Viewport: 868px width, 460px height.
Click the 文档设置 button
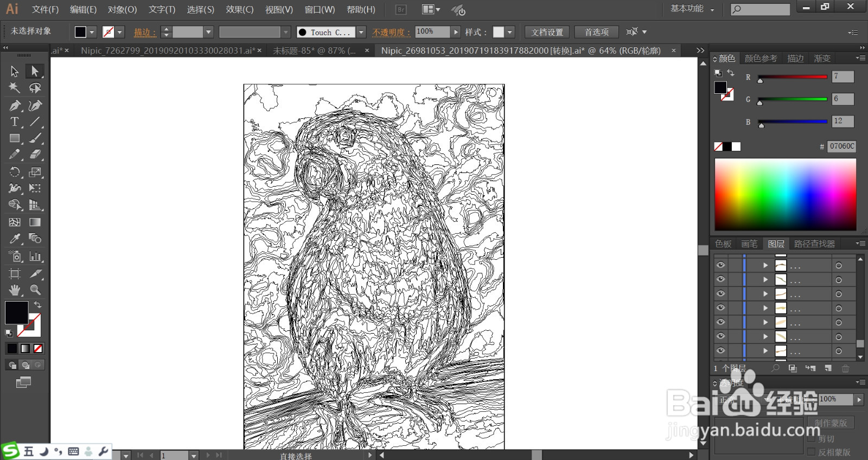coord(547,32)
